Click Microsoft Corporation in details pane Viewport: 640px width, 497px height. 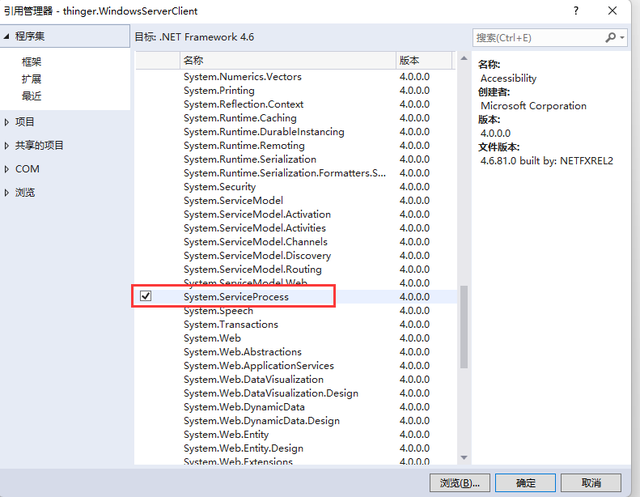(533, 106)
